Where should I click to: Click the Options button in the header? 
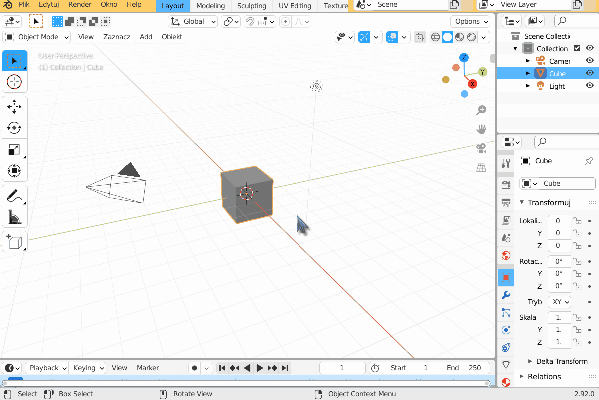coord(471,21)
